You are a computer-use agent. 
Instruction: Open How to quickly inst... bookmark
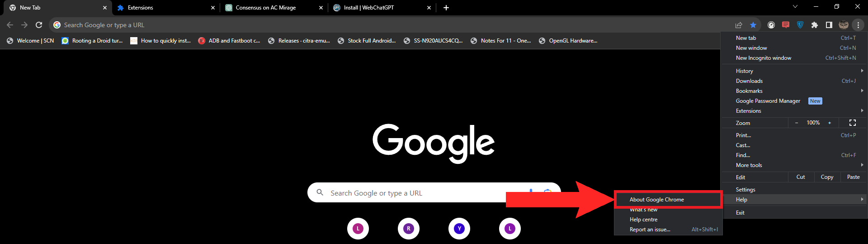160,41
